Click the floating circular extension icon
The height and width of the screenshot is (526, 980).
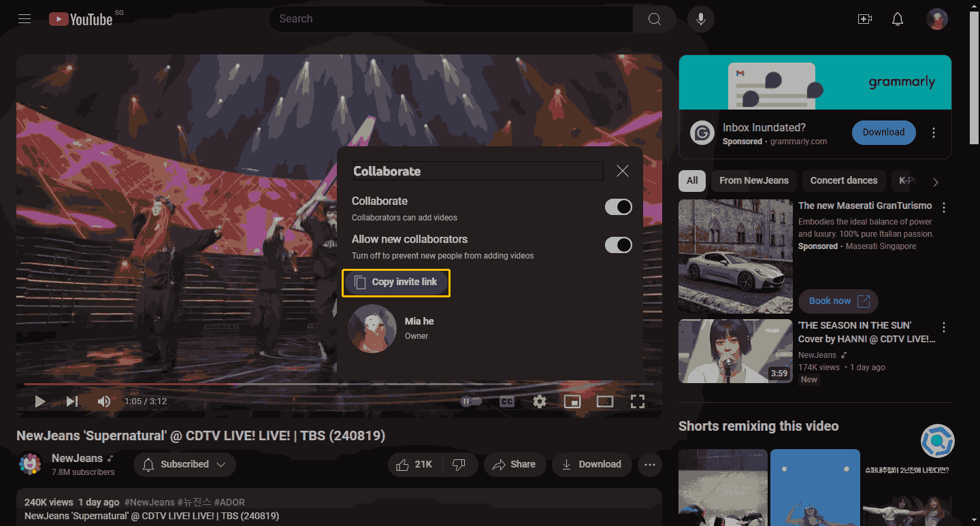(x=938, y=442)
